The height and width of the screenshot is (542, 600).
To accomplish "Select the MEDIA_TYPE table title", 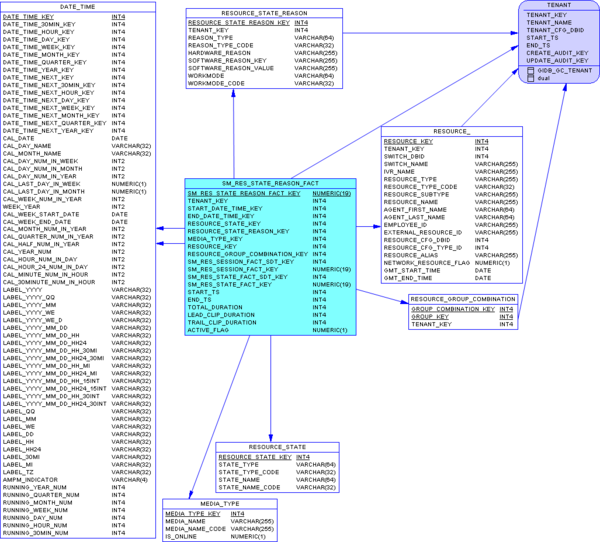I will click(x=220, y=504).
